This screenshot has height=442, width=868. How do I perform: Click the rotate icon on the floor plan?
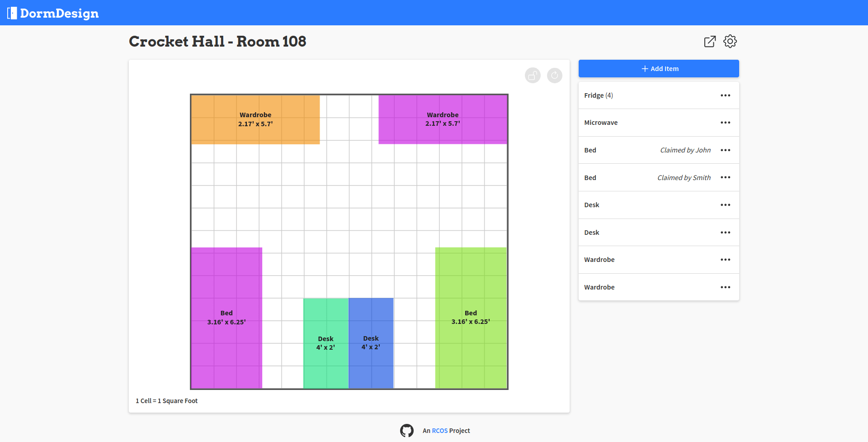[x=555, y=75]
